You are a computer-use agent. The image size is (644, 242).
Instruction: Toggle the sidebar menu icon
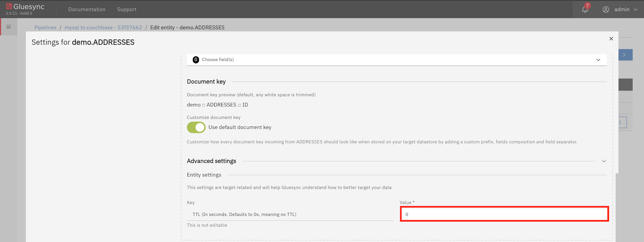click(x=9, y=27)
